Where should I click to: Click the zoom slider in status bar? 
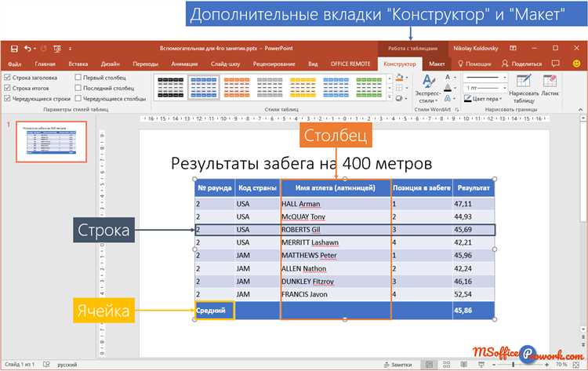point(513,365)
